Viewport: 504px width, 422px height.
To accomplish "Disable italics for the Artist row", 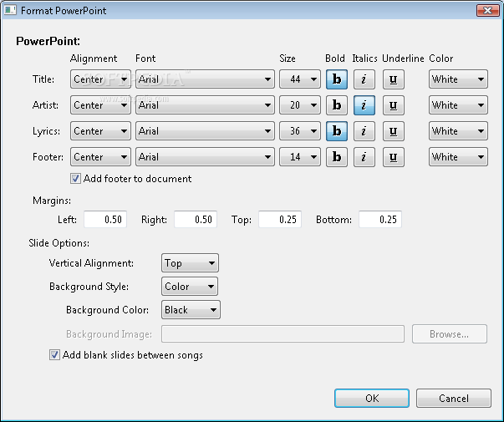I will (x=364, y=105).
